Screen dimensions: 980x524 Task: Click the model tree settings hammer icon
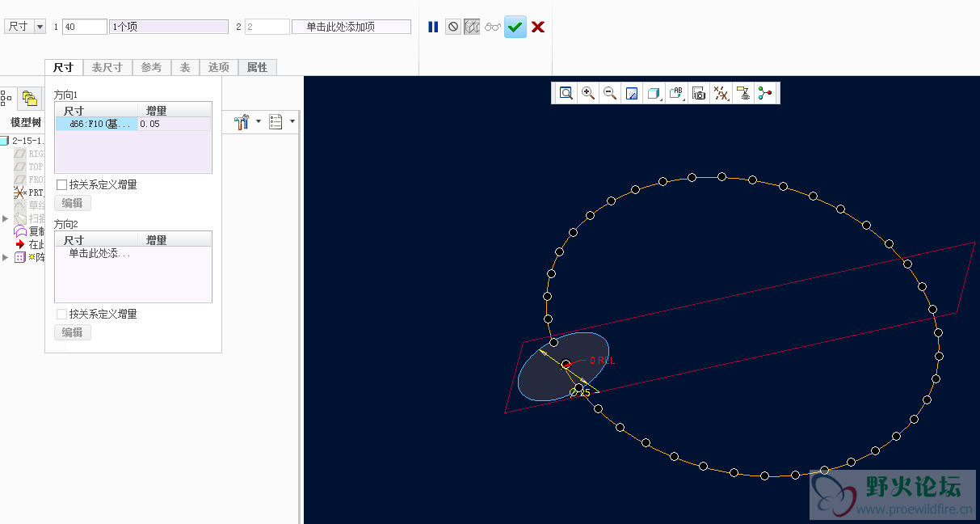[242, 122]
